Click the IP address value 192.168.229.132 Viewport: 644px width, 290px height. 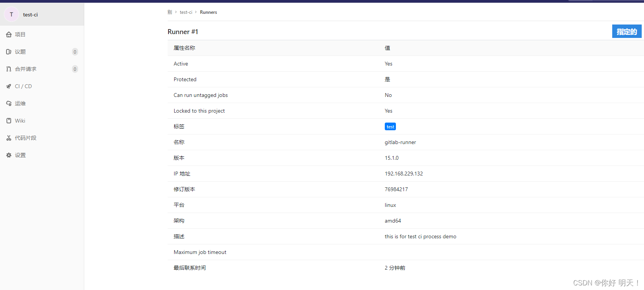tap(404, 174)
